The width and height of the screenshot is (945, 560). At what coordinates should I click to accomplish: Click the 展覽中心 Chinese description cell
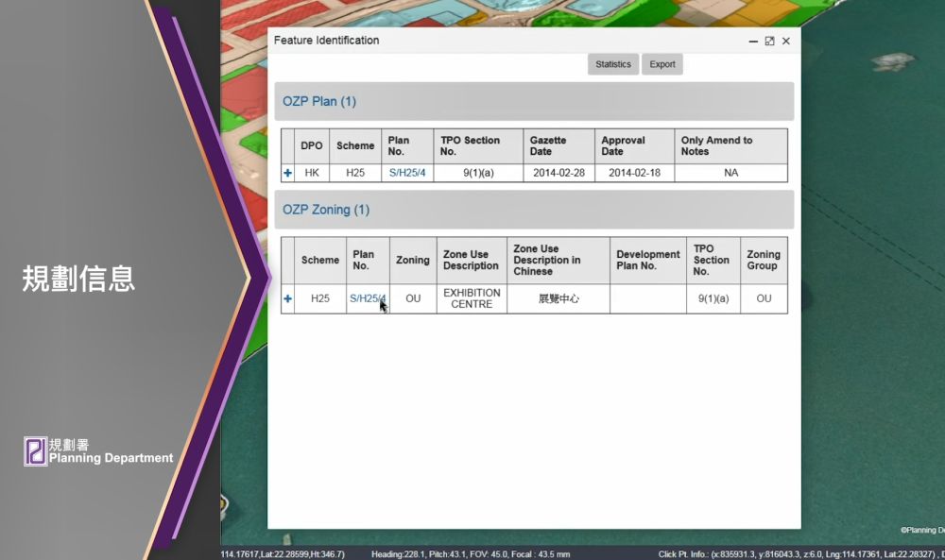(558, 298)
